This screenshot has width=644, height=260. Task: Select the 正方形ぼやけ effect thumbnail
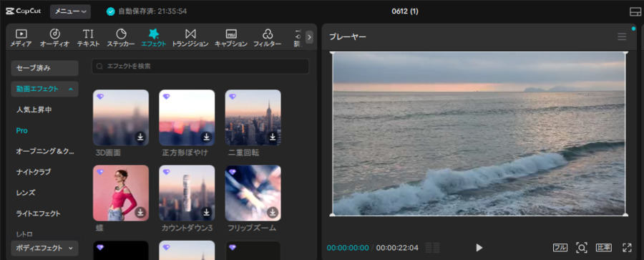point(187,117)
